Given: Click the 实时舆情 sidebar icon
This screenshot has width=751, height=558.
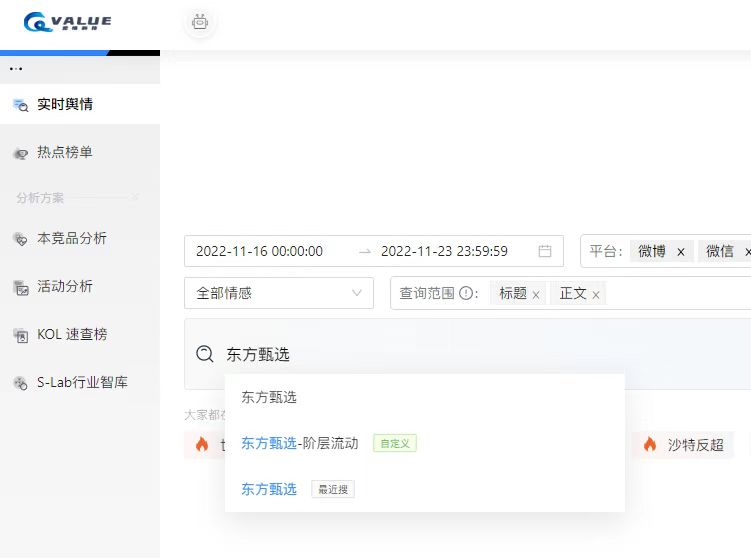Looking at the screenshot, I should 21,105.
